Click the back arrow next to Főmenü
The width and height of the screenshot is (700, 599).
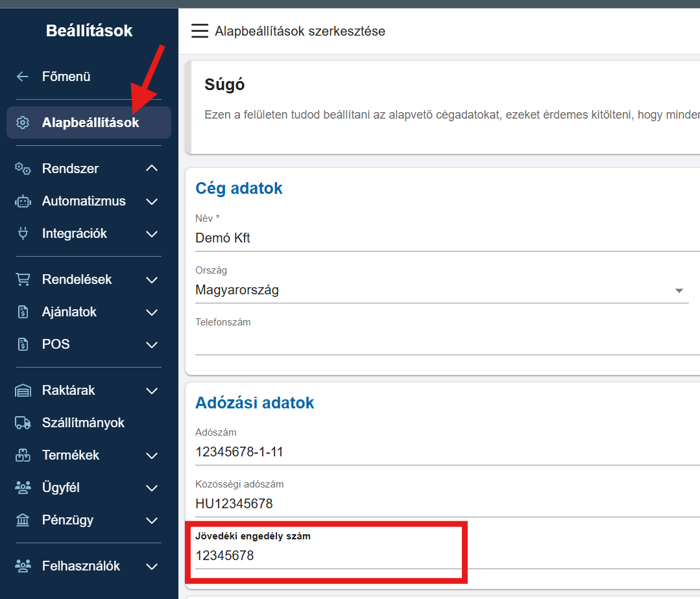pos(23,76)
